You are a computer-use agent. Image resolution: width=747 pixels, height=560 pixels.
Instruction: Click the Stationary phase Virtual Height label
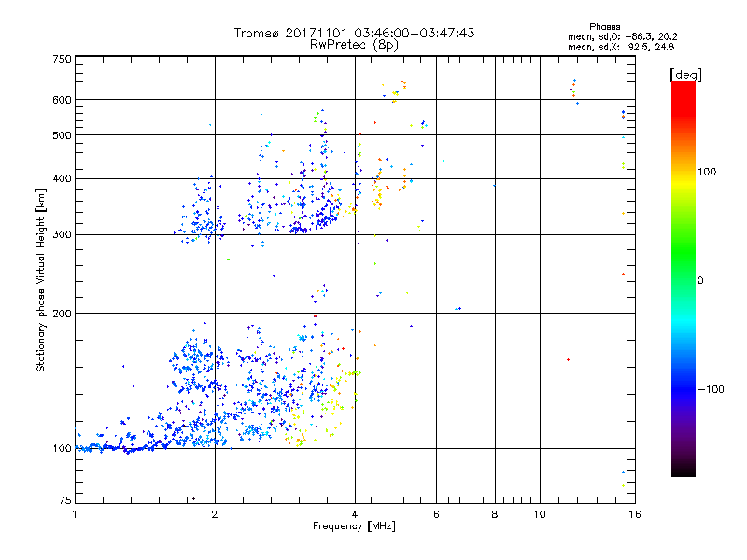[41, 280]
